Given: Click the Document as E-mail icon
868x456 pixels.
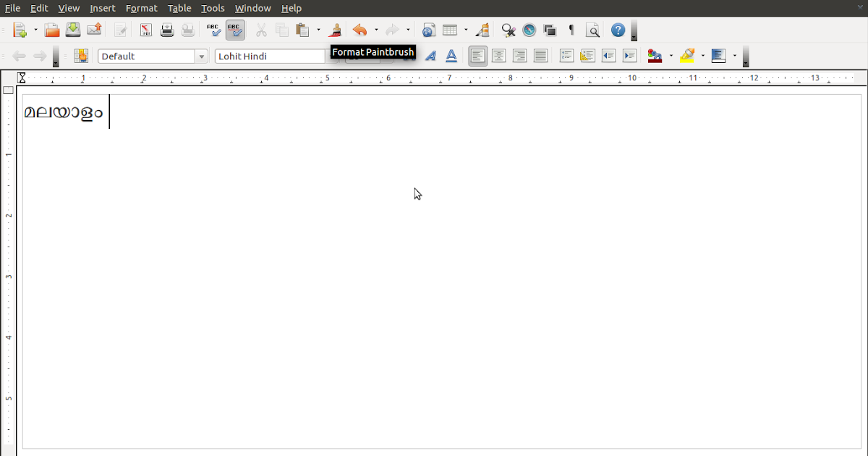Looking at the screenshot, I should 94,30.
